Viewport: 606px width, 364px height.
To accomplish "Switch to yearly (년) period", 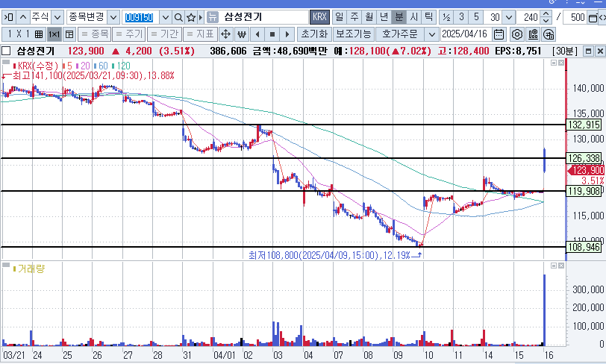I will pyautogui.click(x=384, y=17).
